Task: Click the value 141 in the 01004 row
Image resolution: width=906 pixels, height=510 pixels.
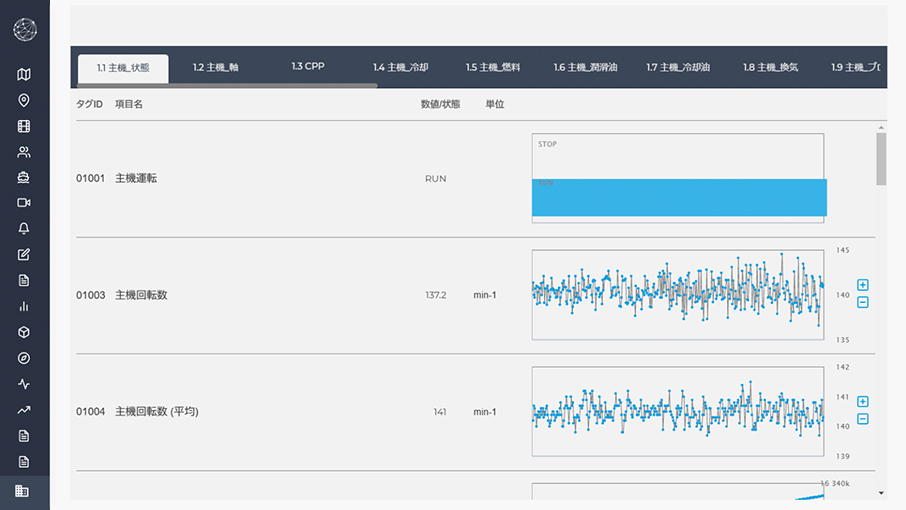Action: [440, 412]
